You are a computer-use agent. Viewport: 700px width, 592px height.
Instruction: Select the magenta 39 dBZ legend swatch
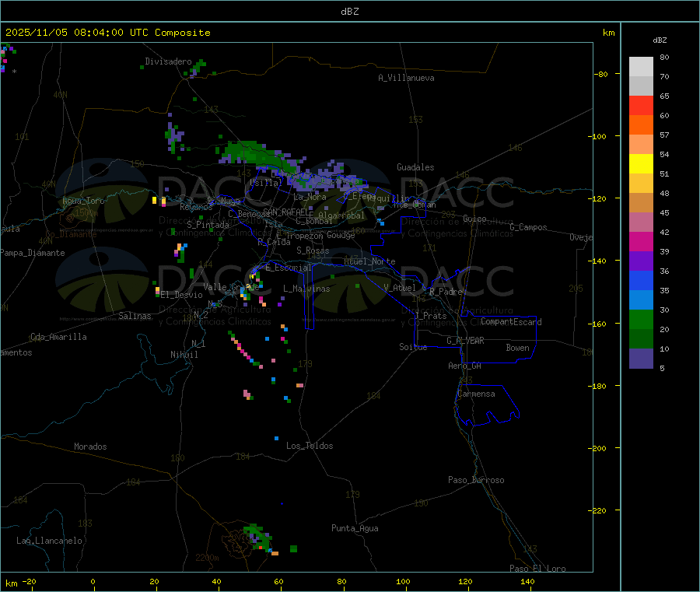point(641,241)
